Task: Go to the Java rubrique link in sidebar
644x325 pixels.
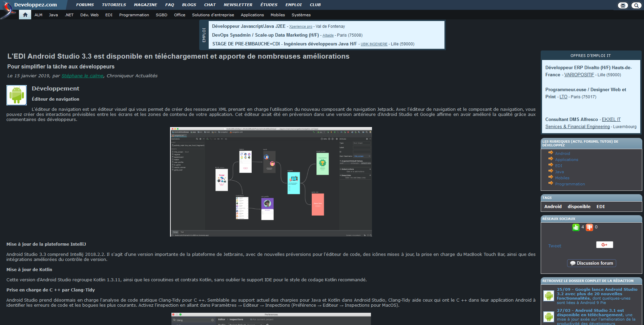Action: tap(559, 172)
